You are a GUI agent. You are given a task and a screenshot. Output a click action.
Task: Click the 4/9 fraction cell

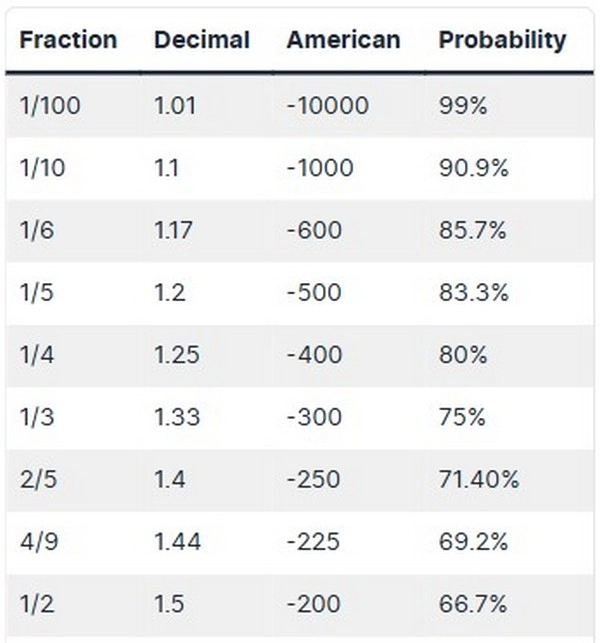[39, 541]
